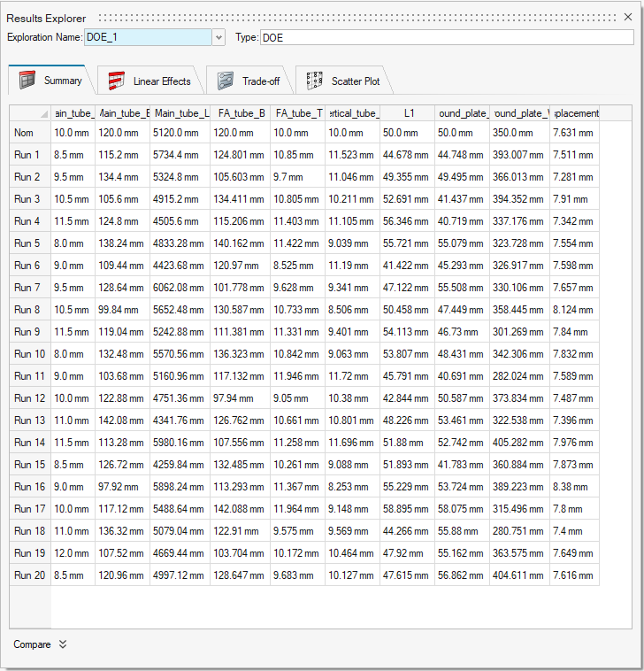Open the Exploration Name dropdown
The height and width of the screenshot is (671, 644).
(218, 37)
